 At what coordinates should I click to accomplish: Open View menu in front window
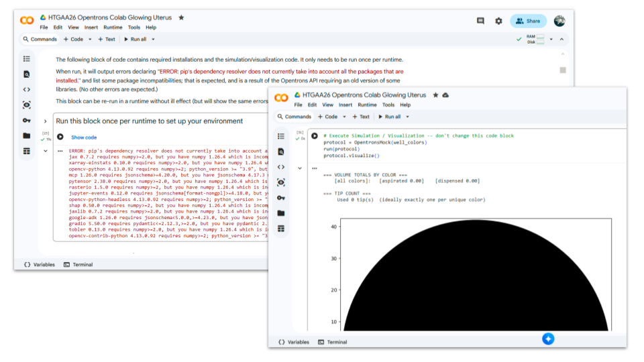[x=328, y=105]
